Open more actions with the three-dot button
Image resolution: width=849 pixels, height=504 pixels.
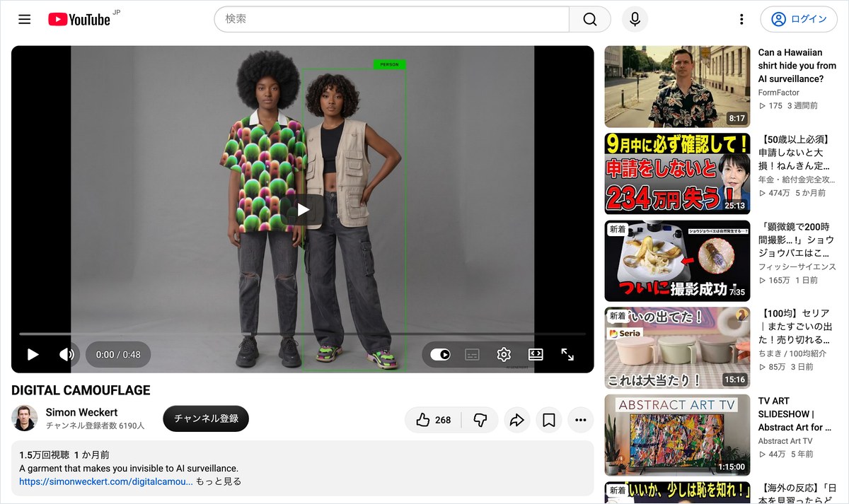[x=580, y=420]
